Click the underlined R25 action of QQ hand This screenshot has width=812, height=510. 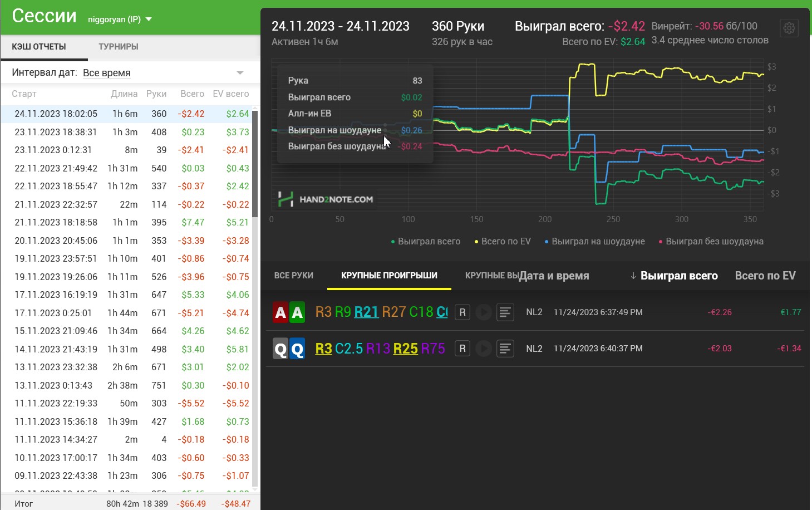[x=406, y=349]
